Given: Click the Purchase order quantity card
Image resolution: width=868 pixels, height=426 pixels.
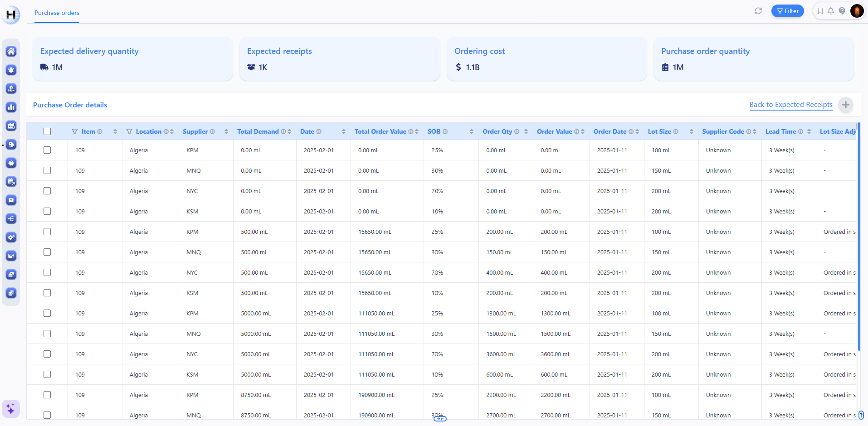Looking at the screenshot, I should (754, 59).
